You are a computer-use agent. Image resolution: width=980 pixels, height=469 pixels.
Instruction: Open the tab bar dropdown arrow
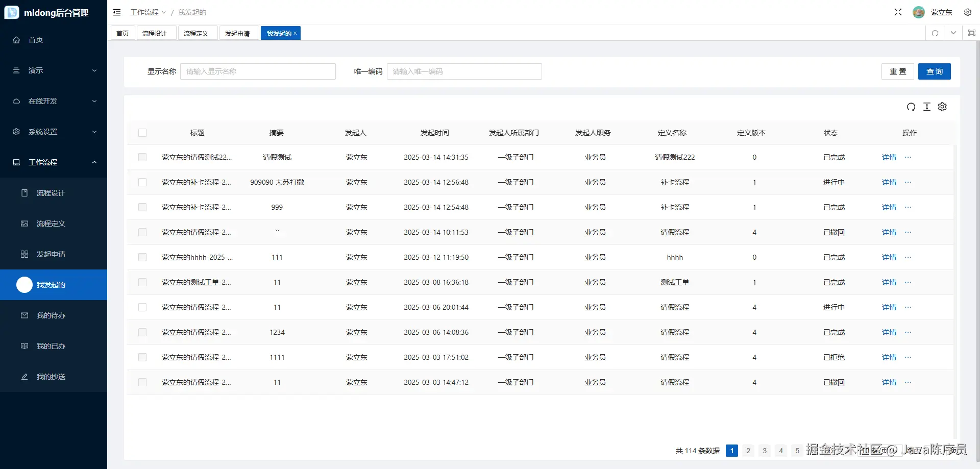point(953,33)
